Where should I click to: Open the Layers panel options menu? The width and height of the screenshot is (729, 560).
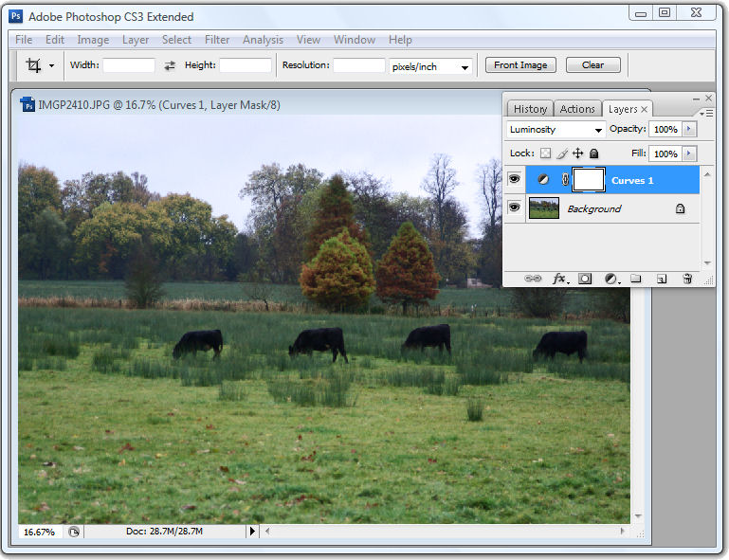click(x=706, y=113)
